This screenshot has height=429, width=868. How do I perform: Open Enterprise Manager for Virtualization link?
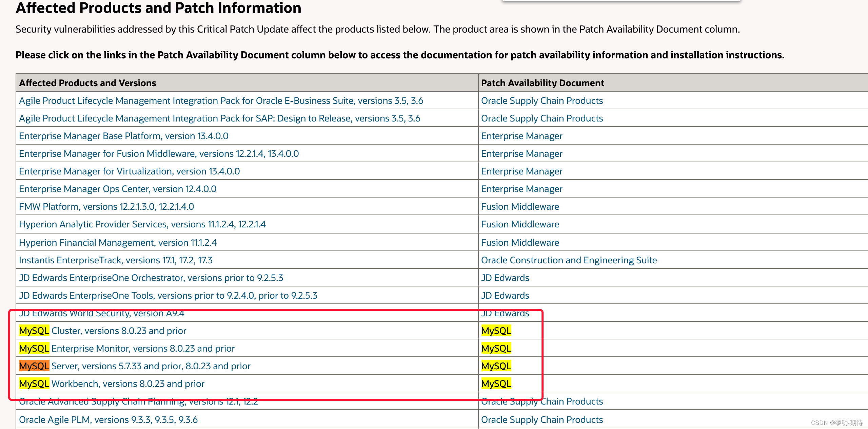(129, 171)
